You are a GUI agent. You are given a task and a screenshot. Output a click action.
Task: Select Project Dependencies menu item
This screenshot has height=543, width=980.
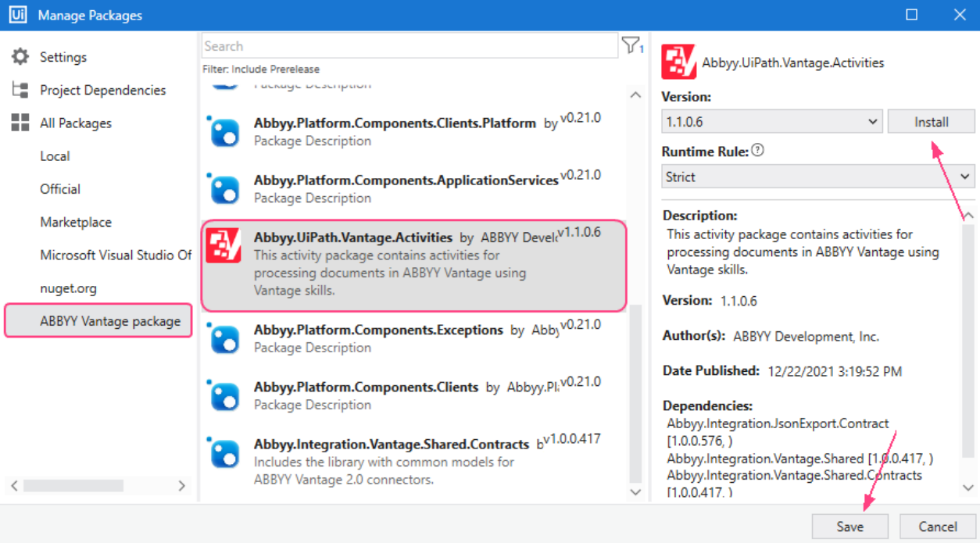(x=103, y=90)
